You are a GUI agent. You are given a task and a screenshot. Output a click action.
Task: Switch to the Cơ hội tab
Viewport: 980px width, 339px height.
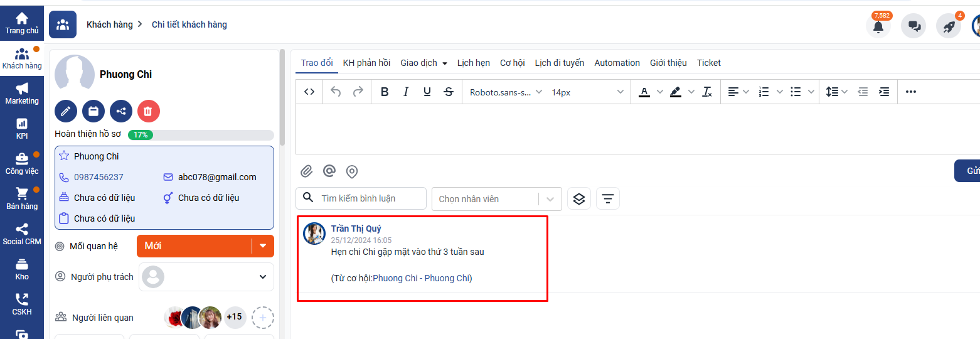pyautogui.click(x=512, y=63)
